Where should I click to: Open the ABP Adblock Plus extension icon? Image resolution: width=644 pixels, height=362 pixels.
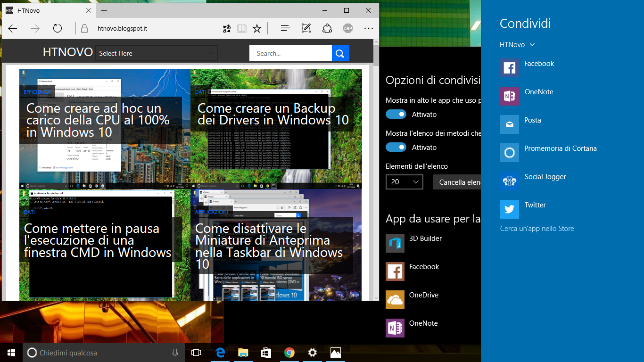click(348, 28)
